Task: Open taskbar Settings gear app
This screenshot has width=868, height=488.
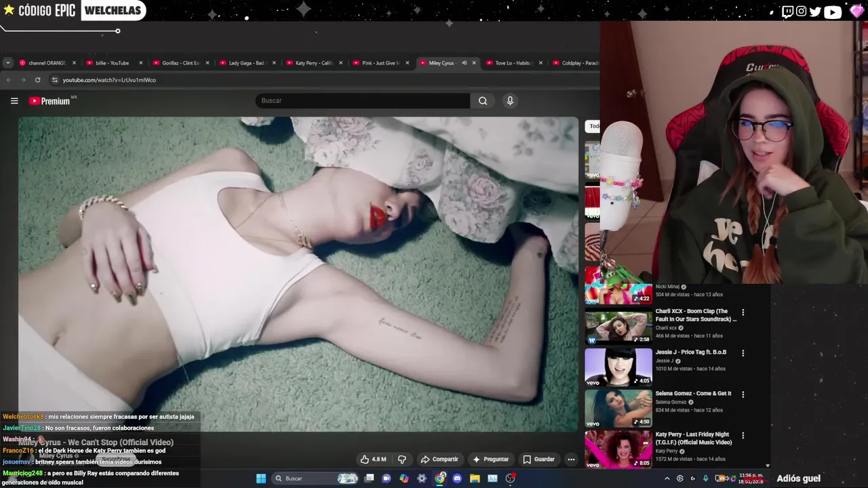Action: coord(422,479)
